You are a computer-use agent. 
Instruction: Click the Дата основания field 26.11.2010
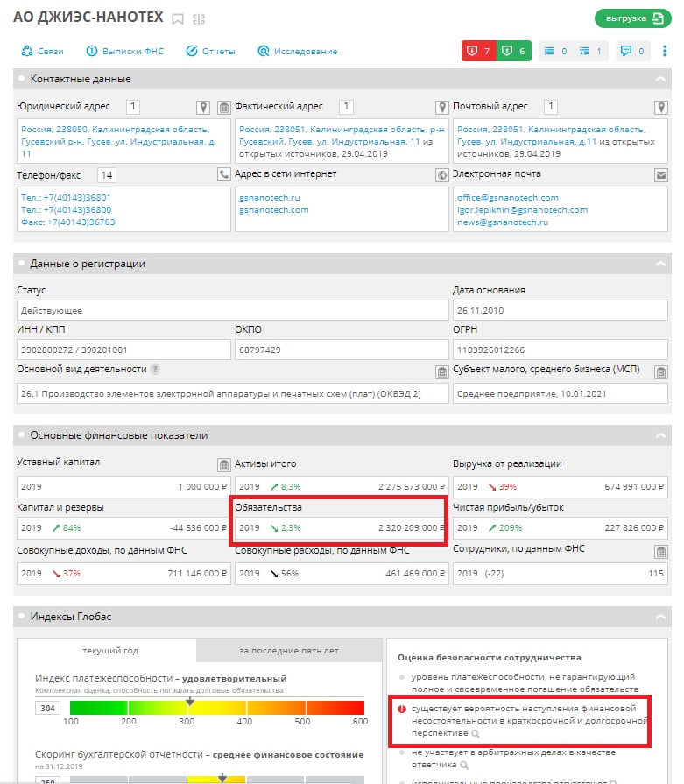coord(560,310)
